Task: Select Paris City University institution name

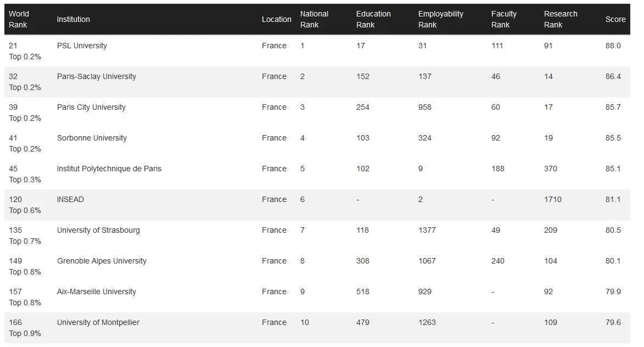Action: pyautogui.click(x=91, y=107)
